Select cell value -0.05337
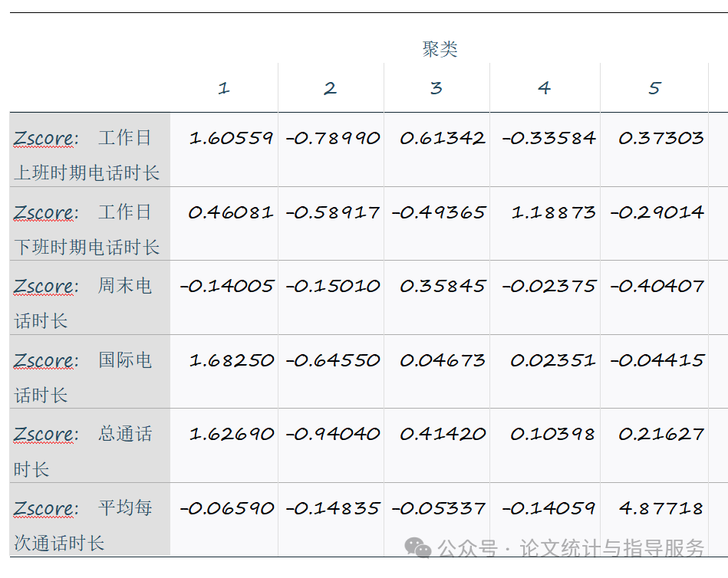Viewport: 728px width, 578px height. [x=439, y=508]
